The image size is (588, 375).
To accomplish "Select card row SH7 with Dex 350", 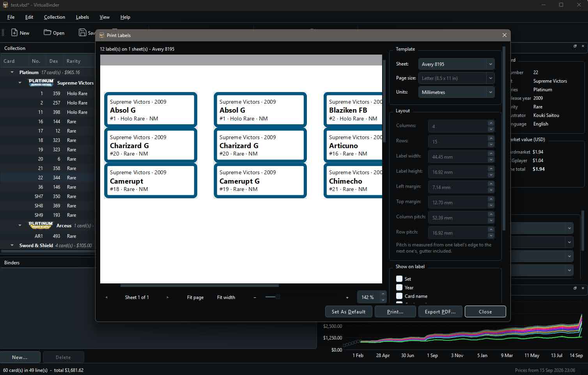I will [48, 196].
